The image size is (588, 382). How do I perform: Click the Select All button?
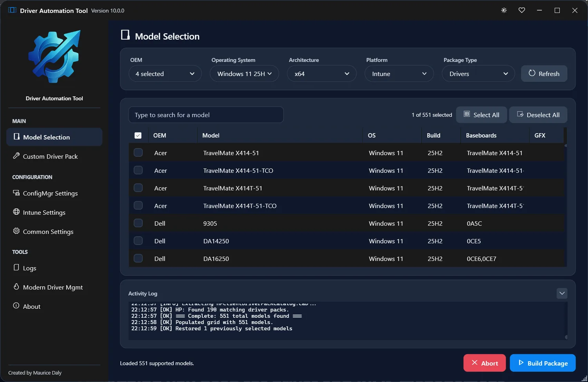pos(481,115)
